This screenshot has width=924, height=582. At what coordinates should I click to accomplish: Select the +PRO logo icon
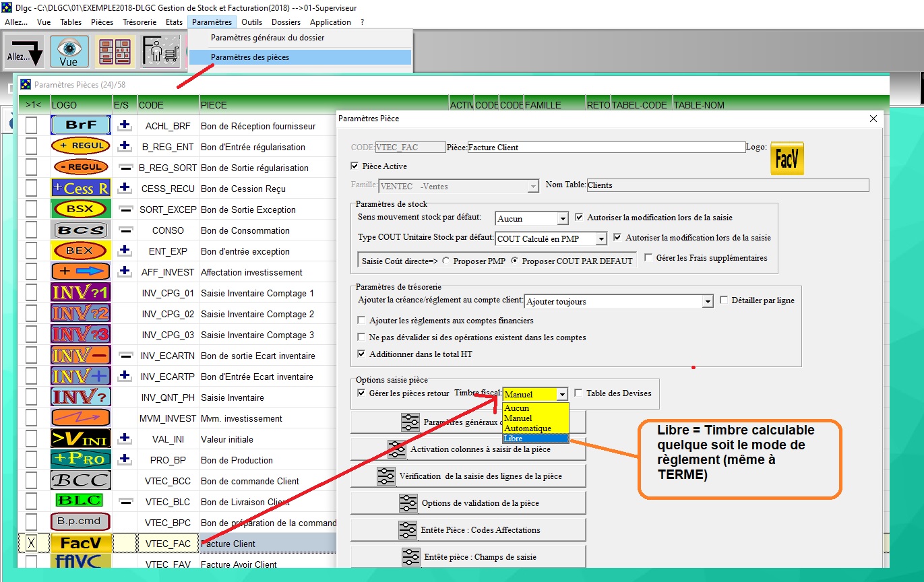[80, 459]
